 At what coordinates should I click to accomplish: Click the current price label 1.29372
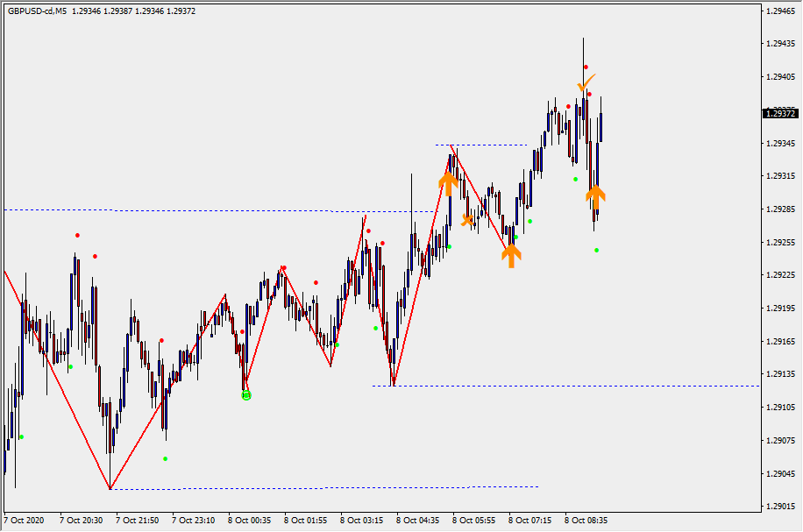click(x=780, y=113)
